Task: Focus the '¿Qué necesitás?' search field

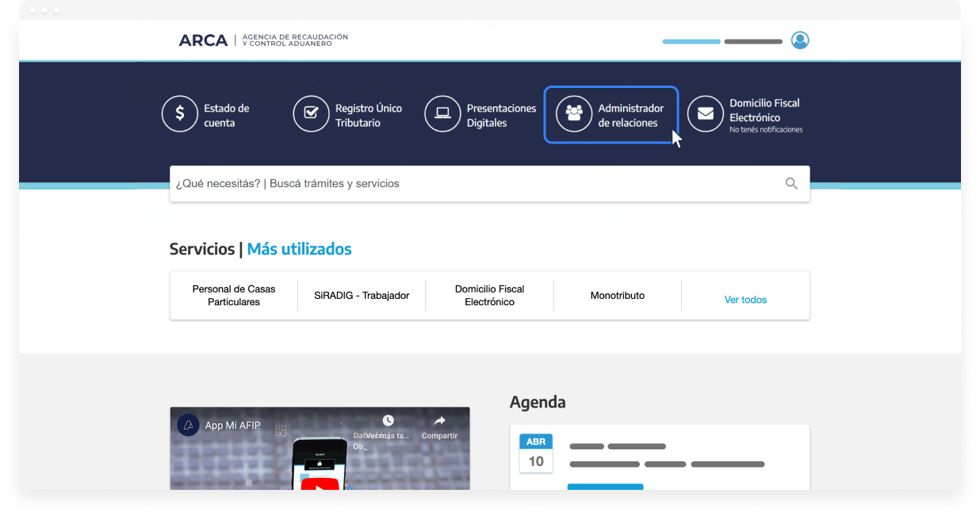Action: pyautogui.click(x=489, y=183)
